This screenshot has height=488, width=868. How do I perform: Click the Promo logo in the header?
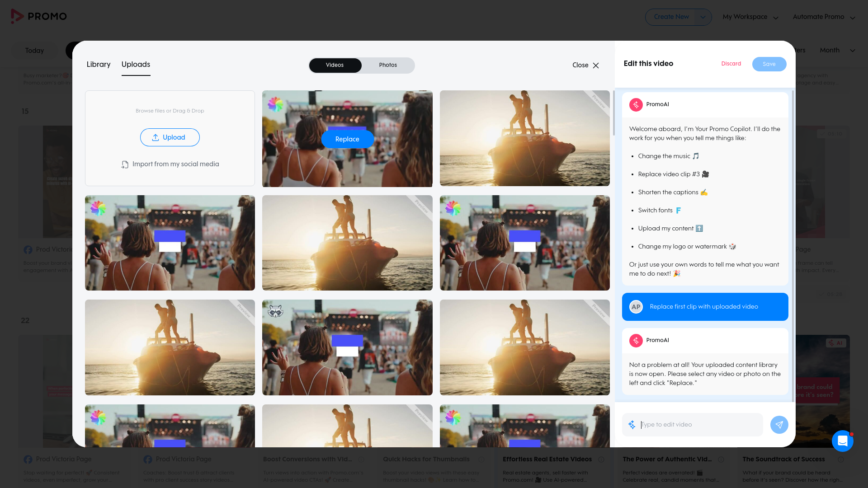point(39,16)
